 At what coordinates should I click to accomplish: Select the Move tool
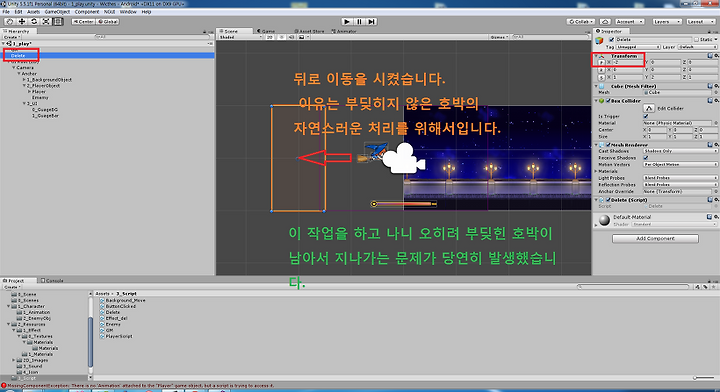[22, 22]
